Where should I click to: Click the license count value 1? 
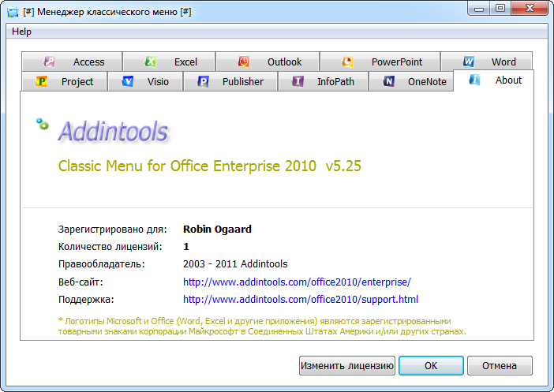(186, 247)
